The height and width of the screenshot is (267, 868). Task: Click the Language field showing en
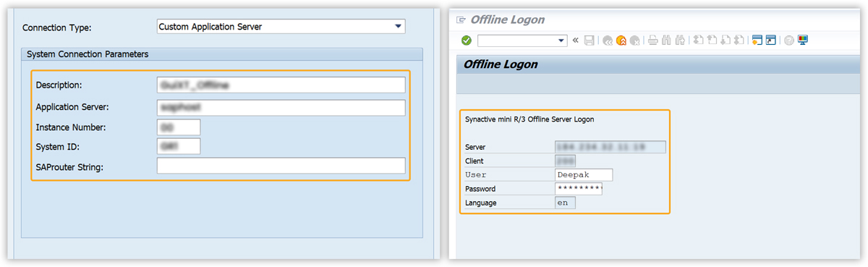click(565, 203)
